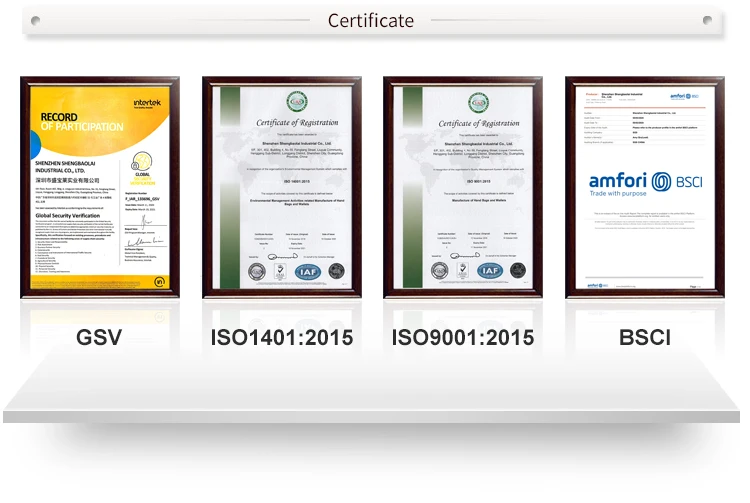This screenshot has width=750, height=503.
Task: Open the GSV certificate image
Action: coord(100,187)
